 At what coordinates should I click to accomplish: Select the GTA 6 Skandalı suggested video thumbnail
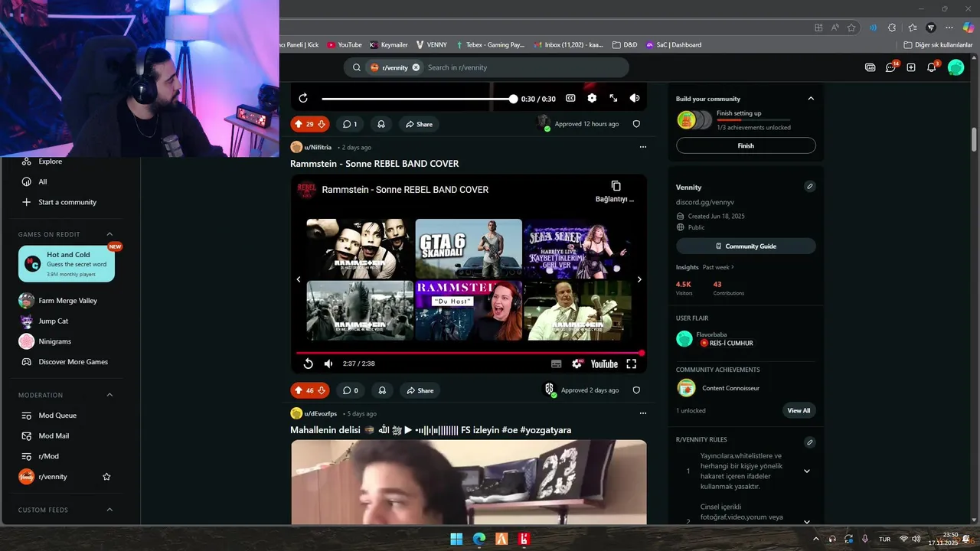point(469,248)
